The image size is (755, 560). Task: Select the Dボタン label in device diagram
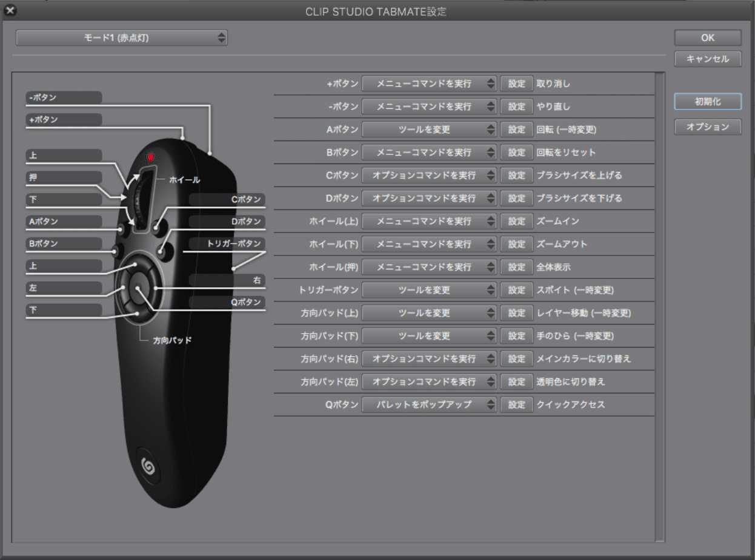point(227,222)
